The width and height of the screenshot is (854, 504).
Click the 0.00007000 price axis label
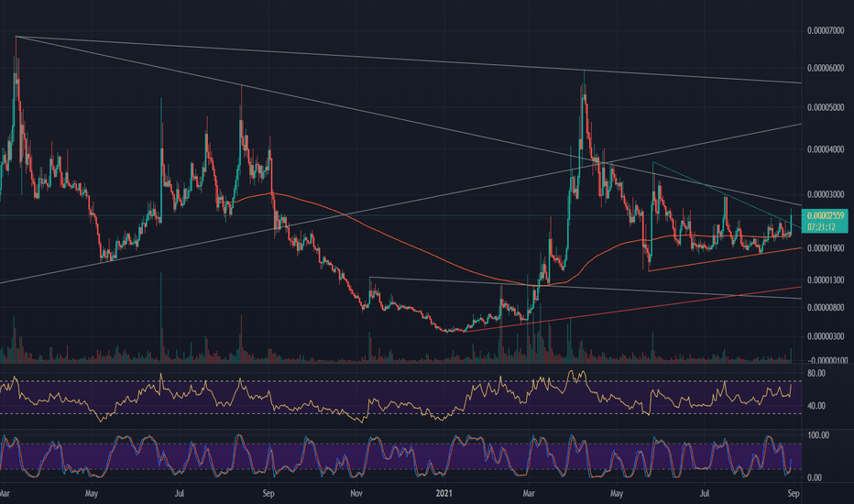pos(826,31)
